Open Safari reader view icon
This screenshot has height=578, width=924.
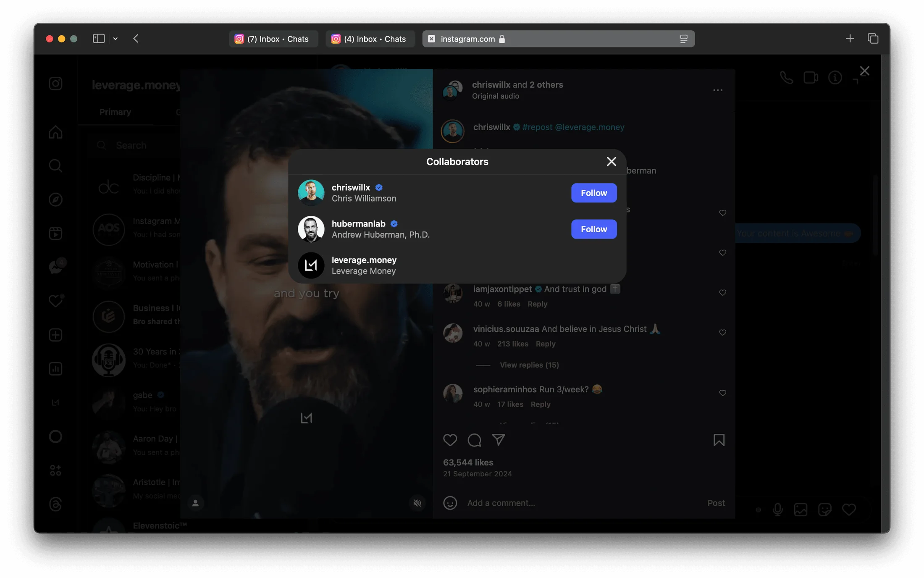click(x=683, y=39)
